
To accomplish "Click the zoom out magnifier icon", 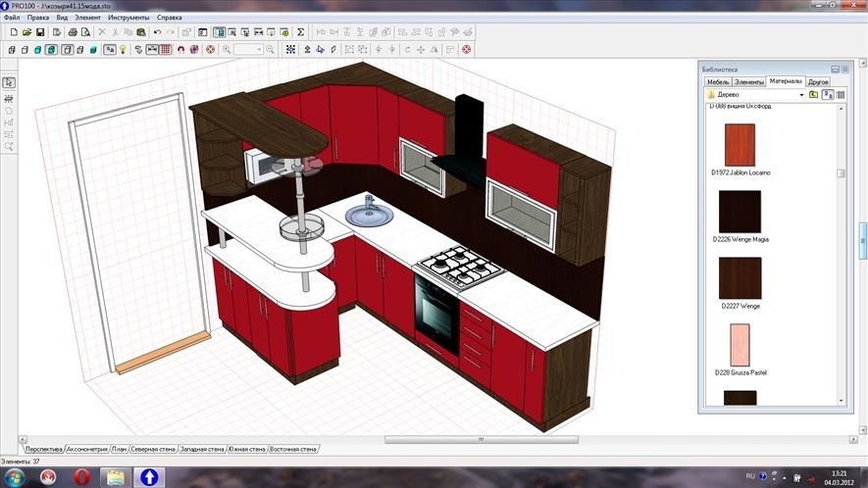I will point(270,50).
